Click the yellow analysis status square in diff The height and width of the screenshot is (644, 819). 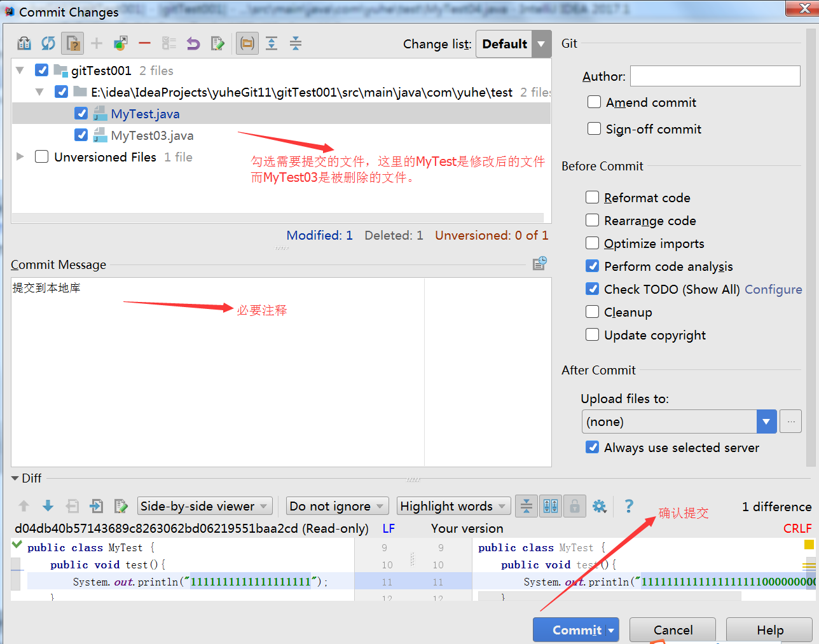point(809,544)
